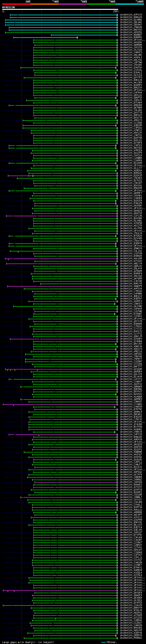Click the purple alignment bar of C1F236
The width and height of the screenshot is (146, 644).
(x=62, y=216)
